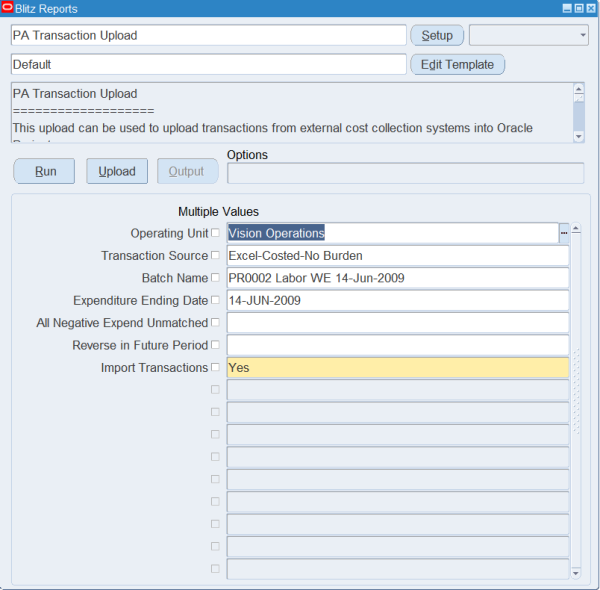Image resolution: width=600 pixels, height=590 pixels.
Task: Click the Options field
Action: click(x=406, y=173)
